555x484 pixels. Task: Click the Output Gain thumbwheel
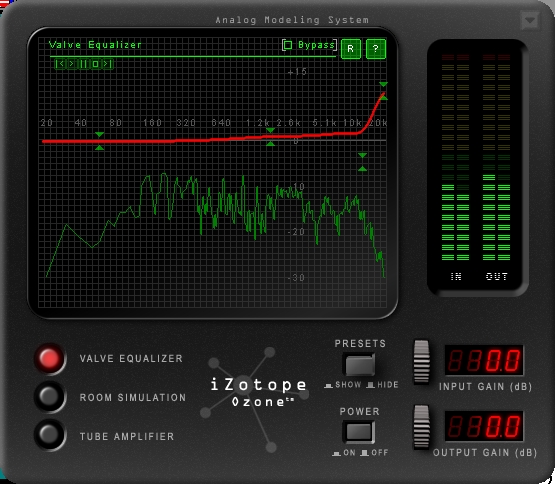tap(421, 427)
